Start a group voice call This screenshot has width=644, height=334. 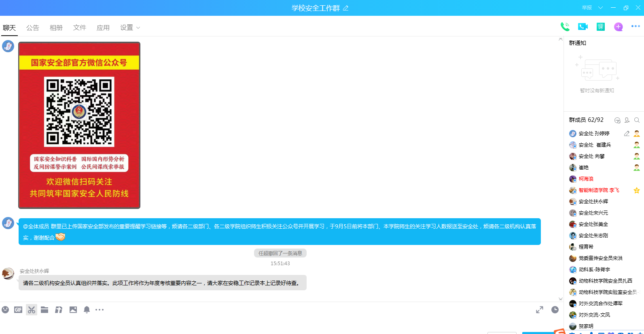(x=565, y=27)
